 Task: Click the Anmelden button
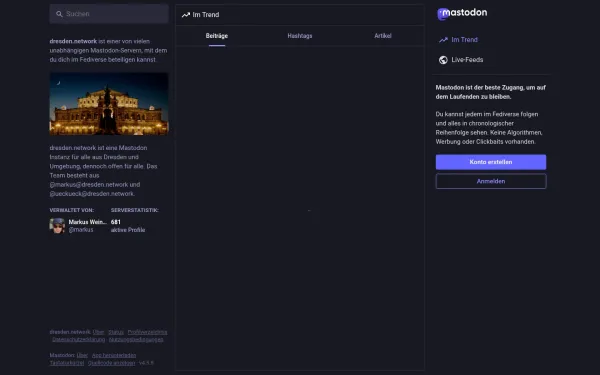click(491, 181)
